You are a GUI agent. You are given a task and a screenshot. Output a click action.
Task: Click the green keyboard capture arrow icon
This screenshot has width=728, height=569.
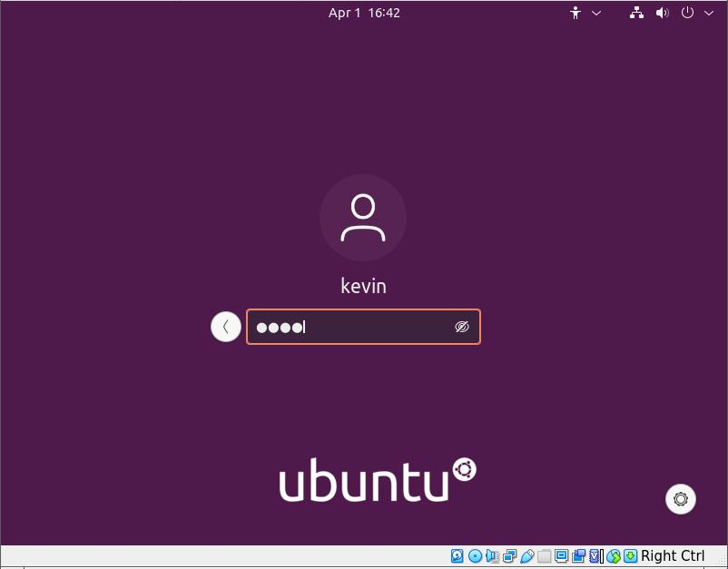pos(630,556)
